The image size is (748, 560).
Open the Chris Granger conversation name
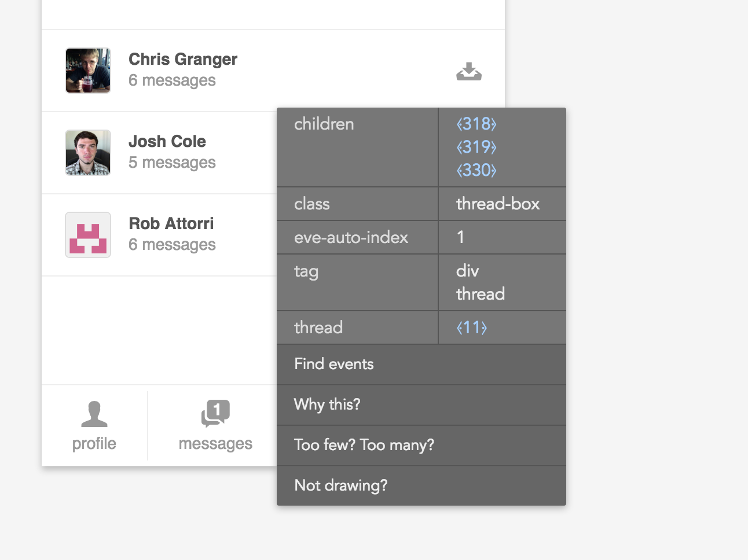coord(183,59)
